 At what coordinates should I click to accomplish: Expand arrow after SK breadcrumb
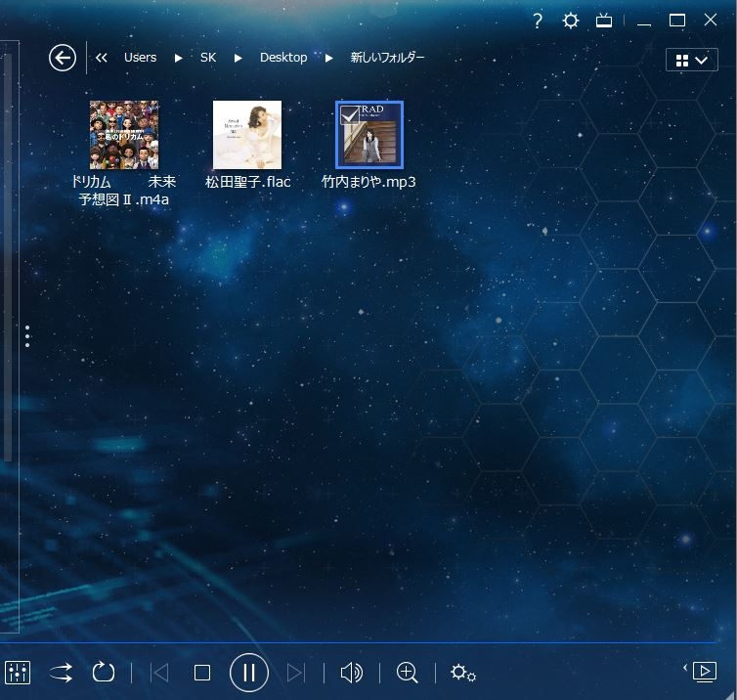click(x=238, y=59)
